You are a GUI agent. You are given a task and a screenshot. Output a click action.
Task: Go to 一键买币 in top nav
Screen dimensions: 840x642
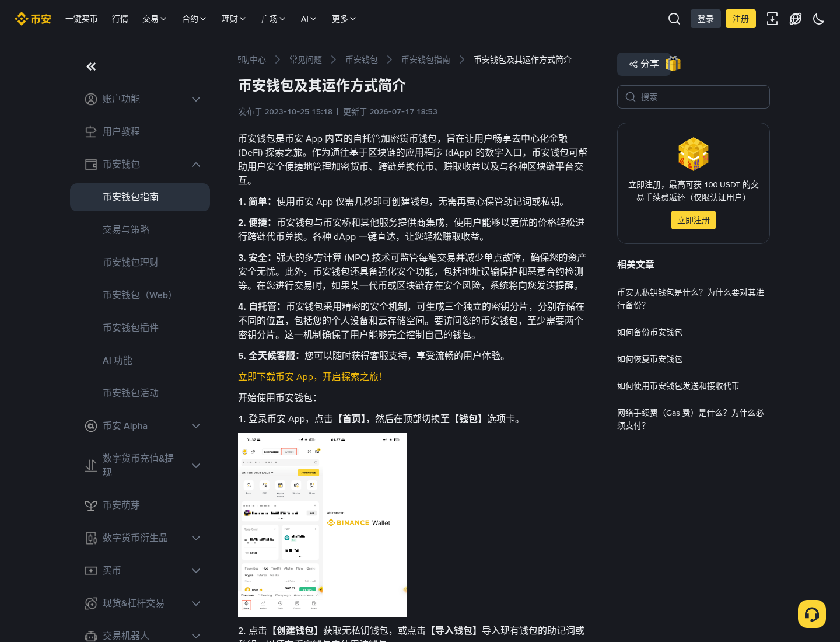(82, 19)
